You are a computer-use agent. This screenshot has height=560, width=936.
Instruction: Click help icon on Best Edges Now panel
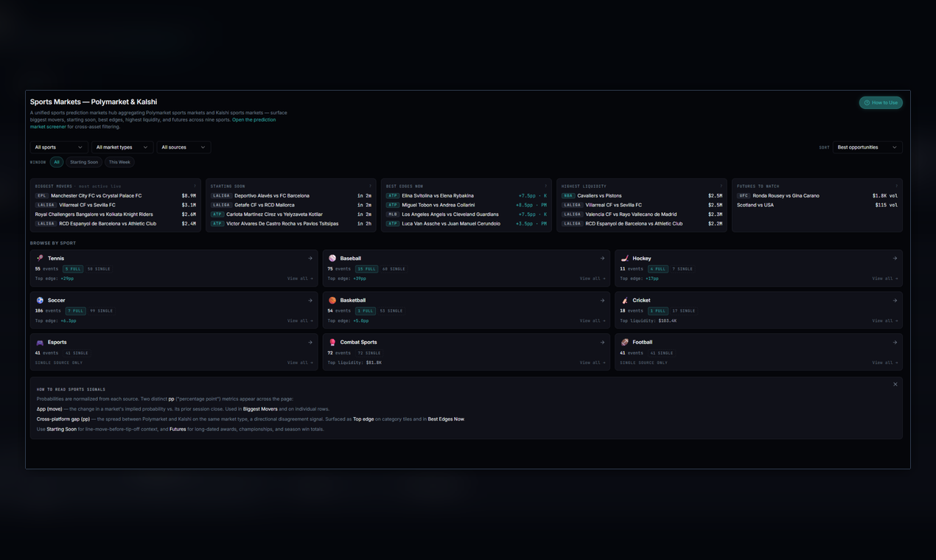[x=546, y=186]
